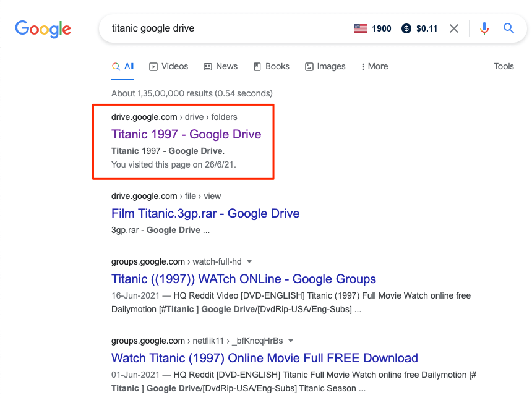The width and height of the screenshot is (532, 408).
Task: Switch to the Books tab
Action: [x=272, y=67]
